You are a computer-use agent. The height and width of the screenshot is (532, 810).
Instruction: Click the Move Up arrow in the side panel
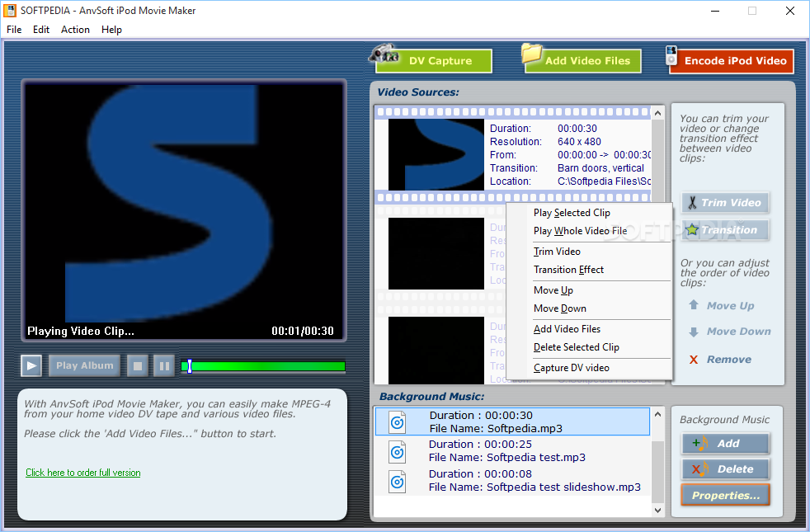point(721,305)
